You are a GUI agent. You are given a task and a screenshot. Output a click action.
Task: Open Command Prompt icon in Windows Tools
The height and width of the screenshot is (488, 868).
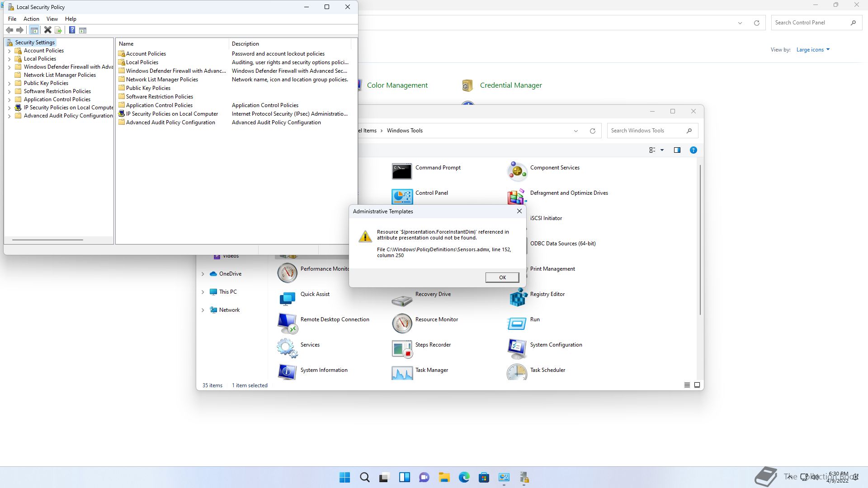[x=401, y=171]
